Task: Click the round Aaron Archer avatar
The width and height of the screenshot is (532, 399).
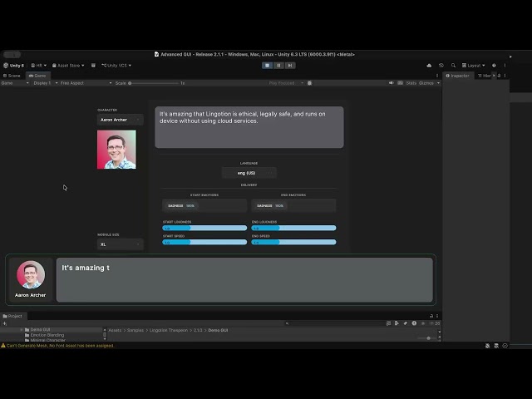Action: coord(31,275)
